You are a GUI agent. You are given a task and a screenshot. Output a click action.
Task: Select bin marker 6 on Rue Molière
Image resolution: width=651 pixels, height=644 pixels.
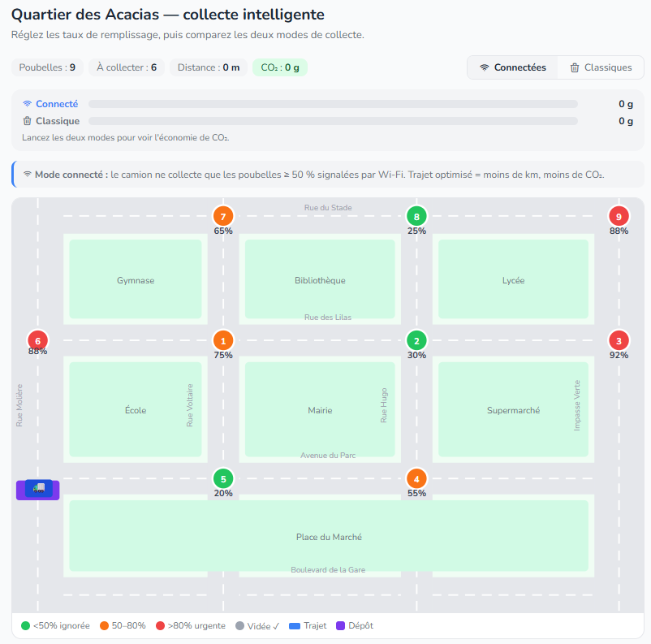[38, 341]
